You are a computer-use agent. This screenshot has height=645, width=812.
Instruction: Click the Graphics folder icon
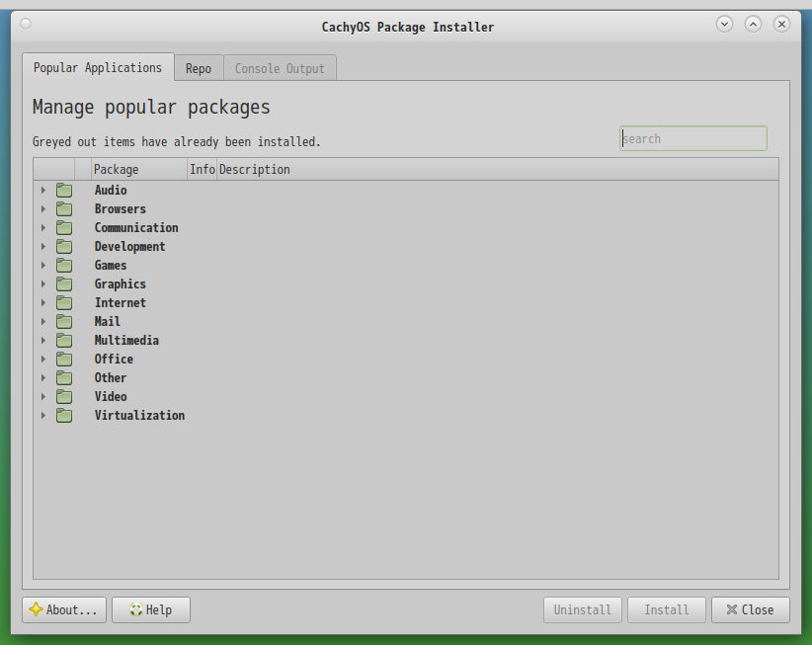(64, 284)
